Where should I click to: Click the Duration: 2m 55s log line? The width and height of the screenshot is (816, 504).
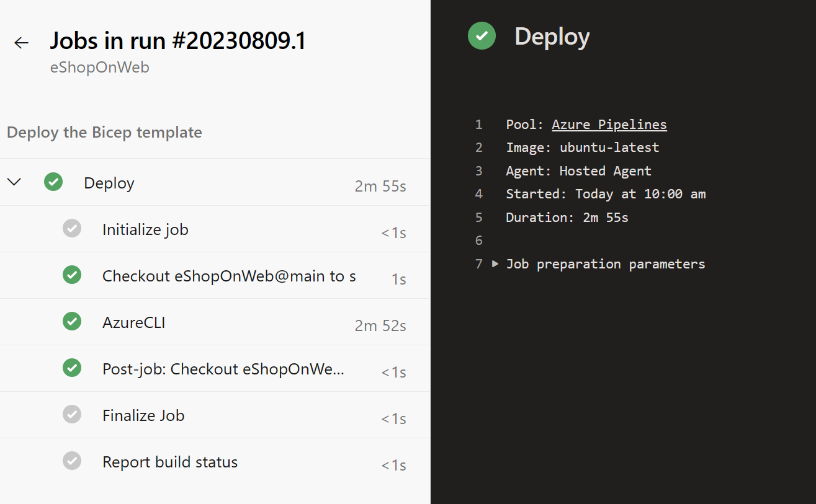point(567,218)
